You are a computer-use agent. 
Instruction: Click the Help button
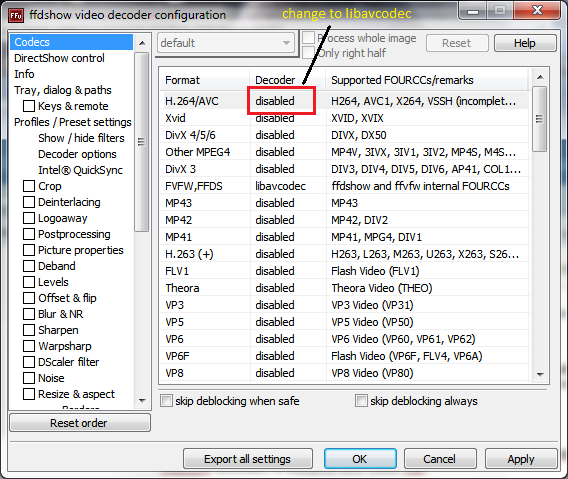point(525,43)
